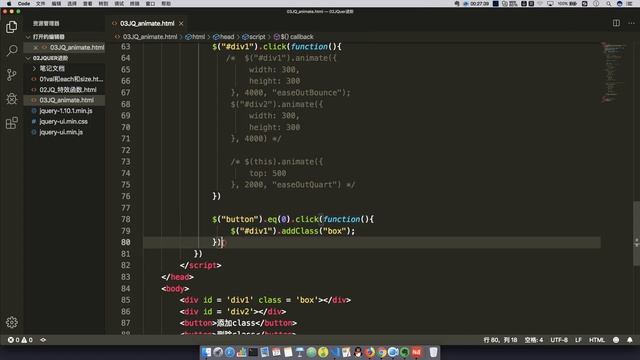Open the Extensions view in activity bar
Image resolution: width=640 pixels, height=360 pixels.
click(x=11, y=122)
